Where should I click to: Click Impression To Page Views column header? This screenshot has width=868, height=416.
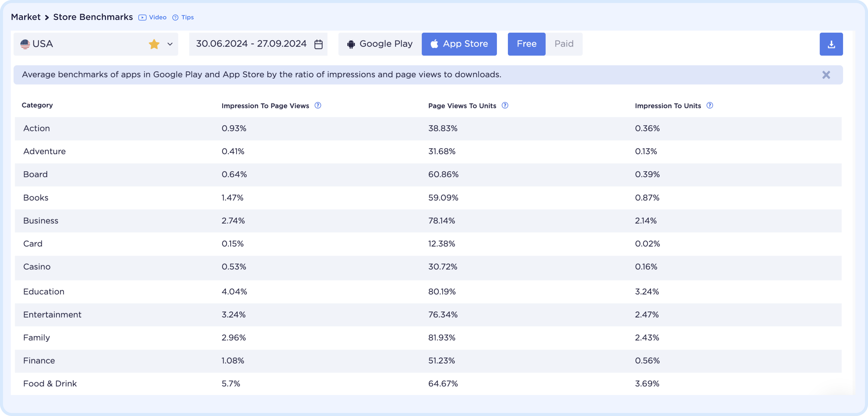tap(265, 105)
